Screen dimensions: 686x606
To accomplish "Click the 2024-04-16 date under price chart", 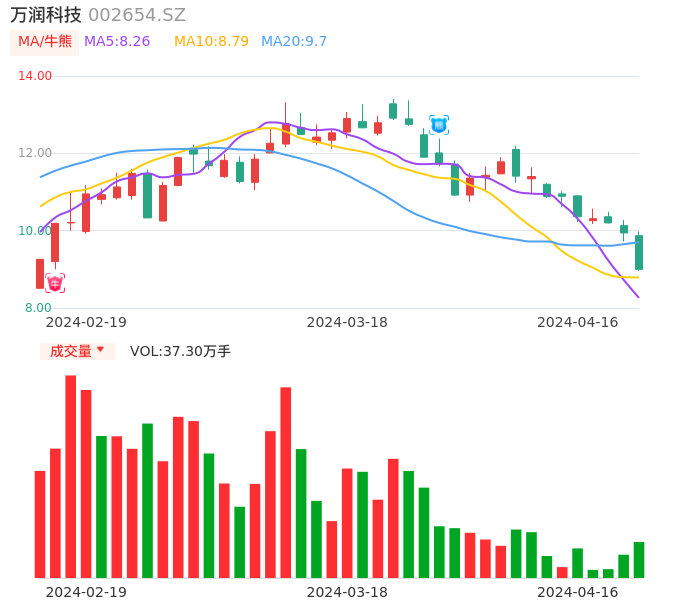I will coord(578,322).
